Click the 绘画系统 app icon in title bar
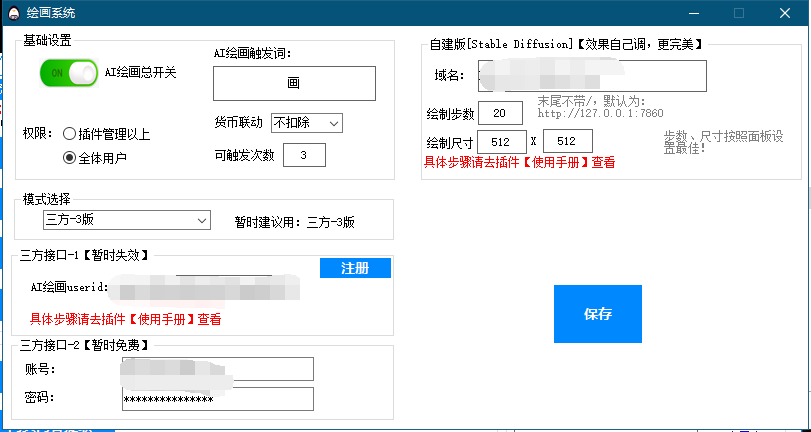Image resolution: width=811 pixels, height=432 pixels. coord(13,13)
